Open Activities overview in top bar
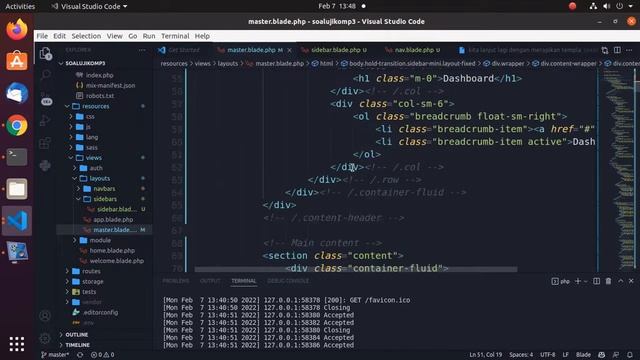The width and height of the screenshot is (640, 360). click(20, 6)
